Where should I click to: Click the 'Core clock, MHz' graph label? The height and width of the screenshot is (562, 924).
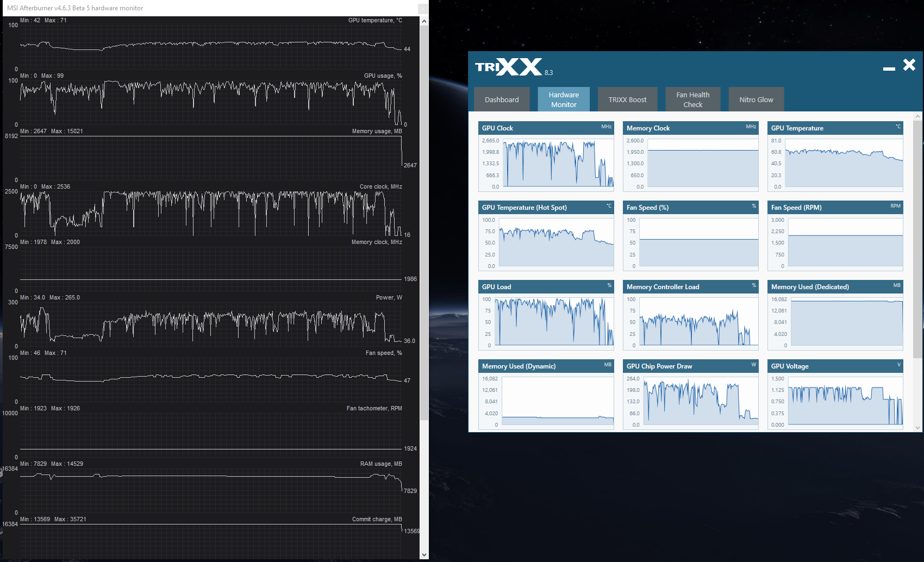pyautogui.click(x=381, y=186)
